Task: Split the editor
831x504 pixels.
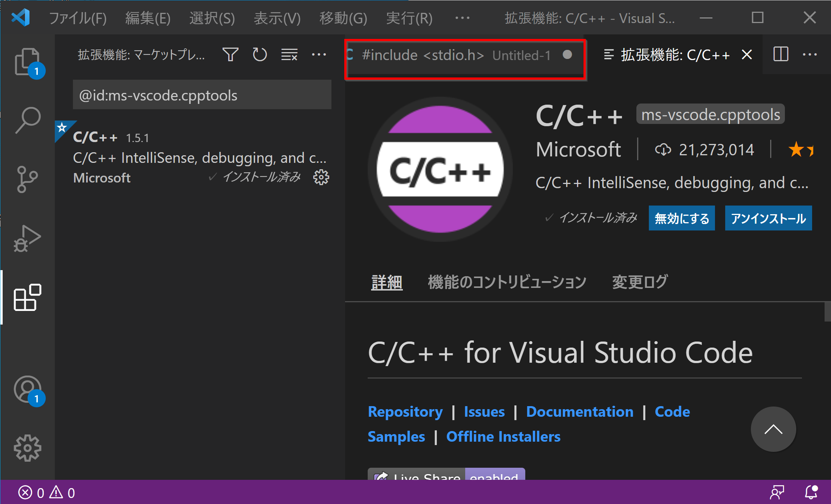Action: pyautogui.click(x=780, y=54)
